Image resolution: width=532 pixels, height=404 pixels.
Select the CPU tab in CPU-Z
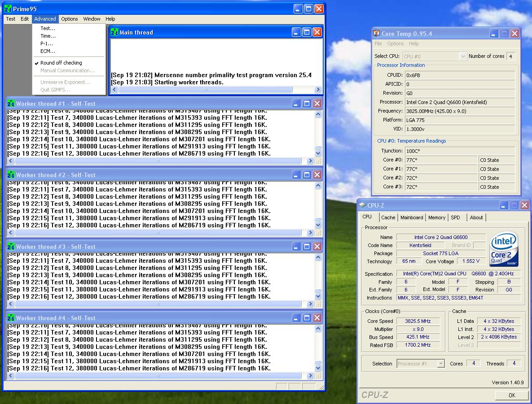pos(367,217)
